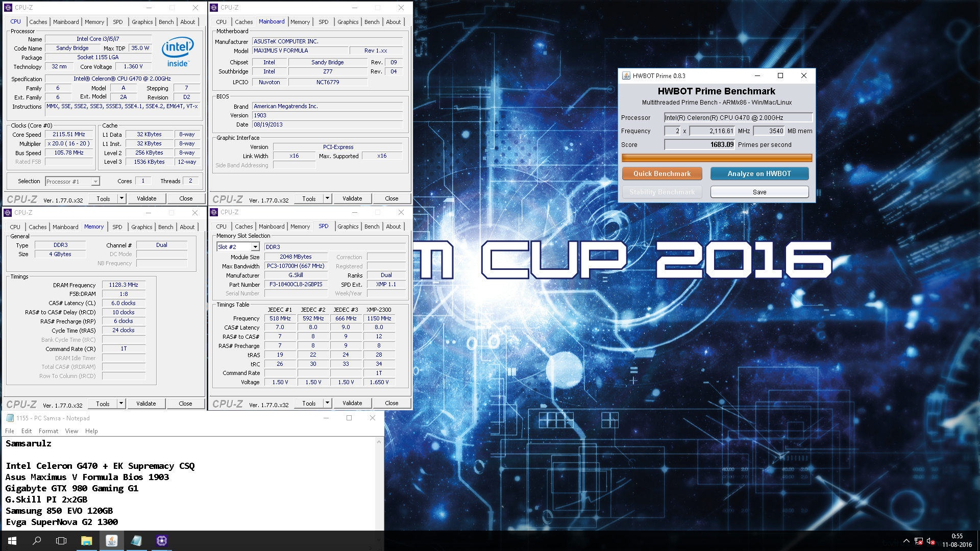
Task: Open Task View on taskbar
Action: 61,541
